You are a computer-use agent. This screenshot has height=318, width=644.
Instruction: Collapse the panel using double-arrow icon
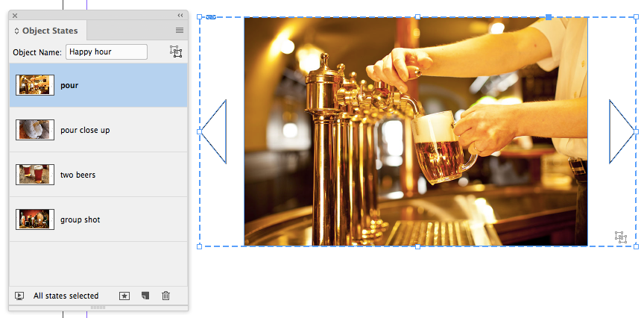tap(180, 15)
